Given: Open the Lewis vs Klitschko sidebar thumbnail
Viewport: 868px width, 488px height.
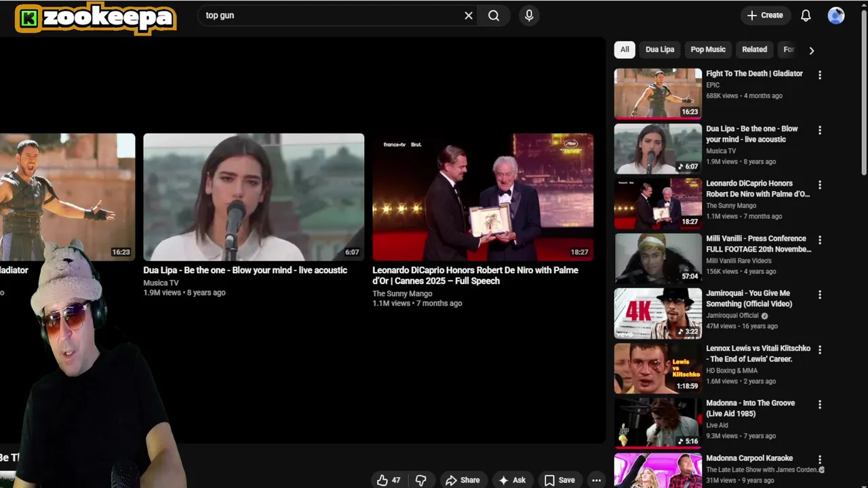Looking at the screenshot, I should pyautogui.click(x=658, y=367).
